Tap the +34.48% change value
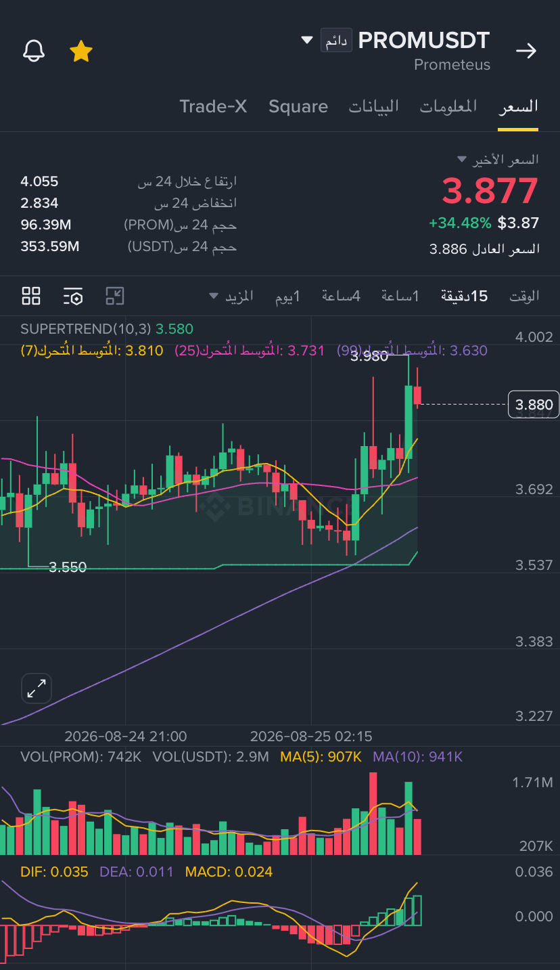The width and height of the screenshot is (560, 970). tap(460, 223)
